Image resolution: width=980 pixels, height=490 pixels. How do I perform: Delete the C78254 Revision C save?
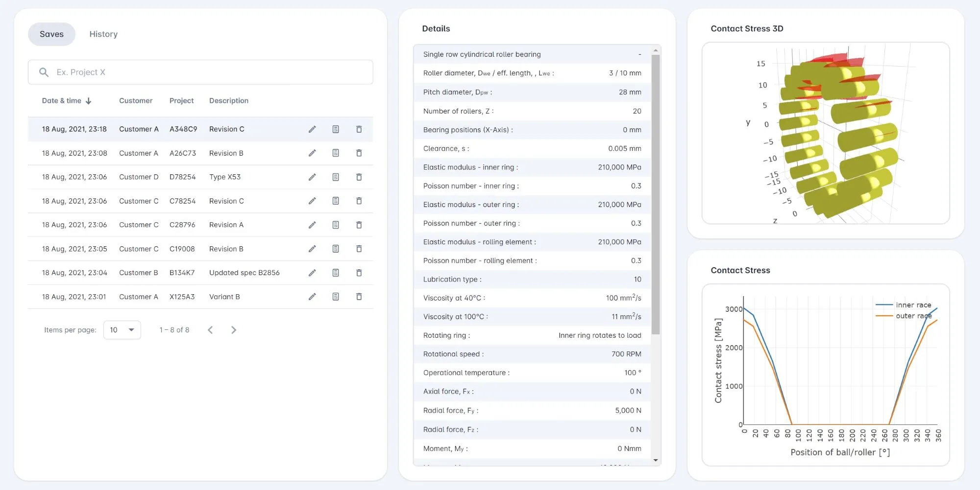[359, 201]
